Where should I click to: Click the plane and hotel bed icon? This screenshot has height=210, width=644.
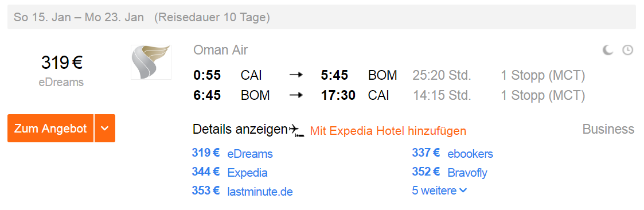(x=296, y=130)
